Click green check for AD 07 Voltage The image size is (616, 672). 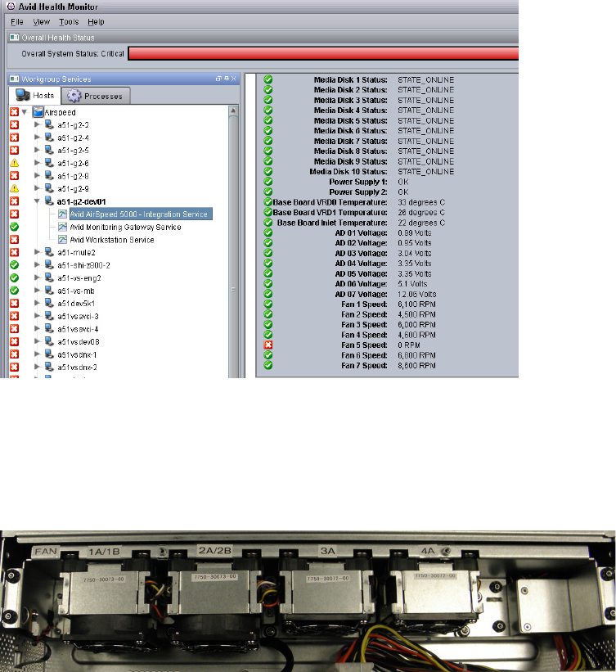coord(268,294)
